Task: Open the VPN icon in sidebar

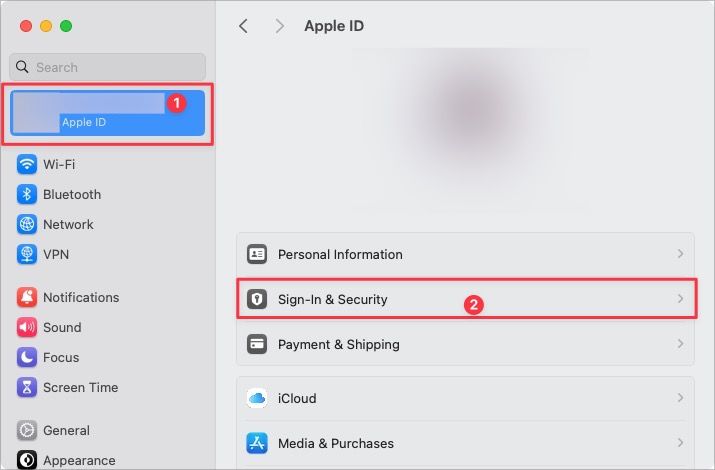Action: (x=27, y=255)
